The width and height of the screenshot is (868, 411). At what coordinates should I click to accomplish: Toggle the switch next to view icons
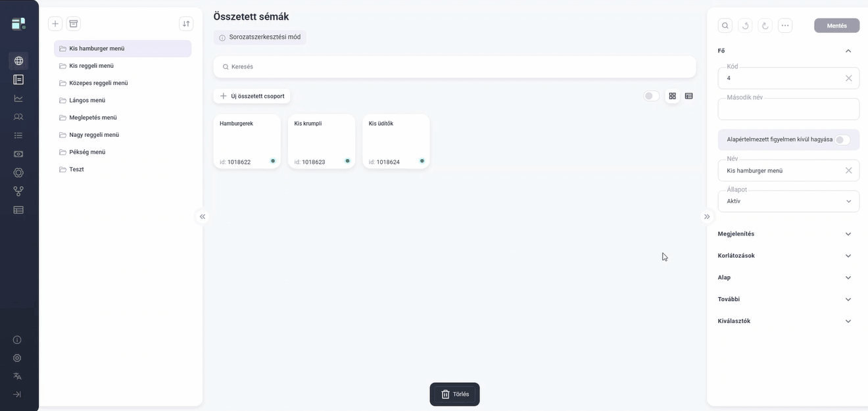point(651,96)
